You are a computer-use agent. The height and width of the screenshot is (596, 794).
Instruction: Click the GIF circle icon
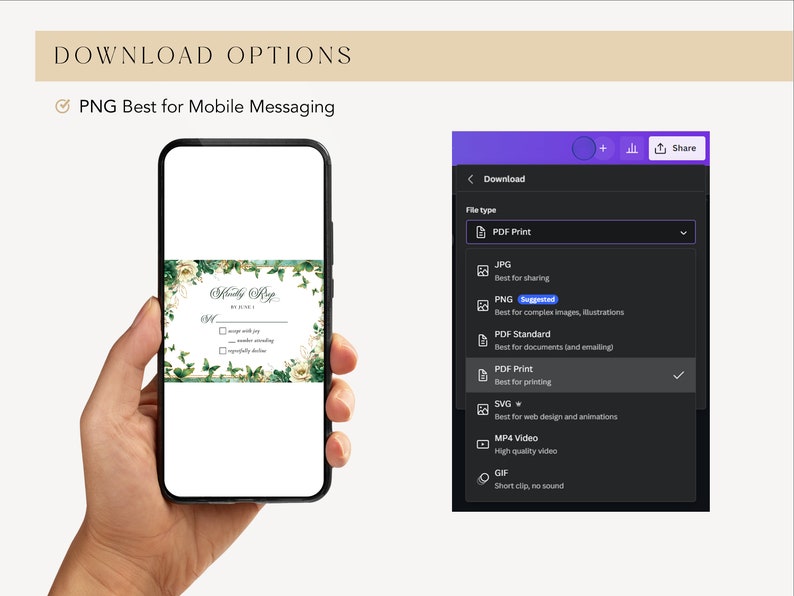(x=483, y=479)
